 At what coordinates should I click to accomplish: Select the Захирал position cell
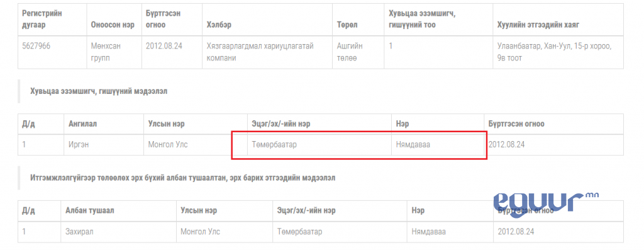[x=79, y=232]
